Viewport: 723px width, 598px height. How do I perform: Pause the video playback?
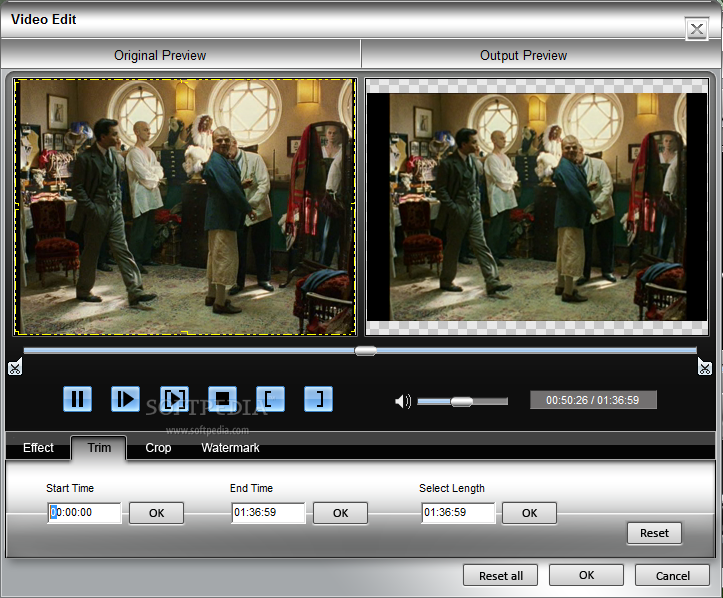77,399
